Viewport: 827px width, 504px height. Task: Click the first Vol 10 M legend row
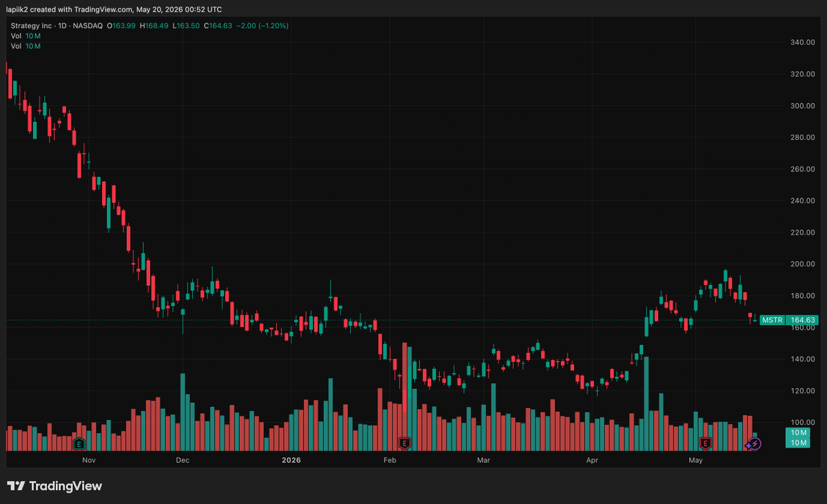25,35
